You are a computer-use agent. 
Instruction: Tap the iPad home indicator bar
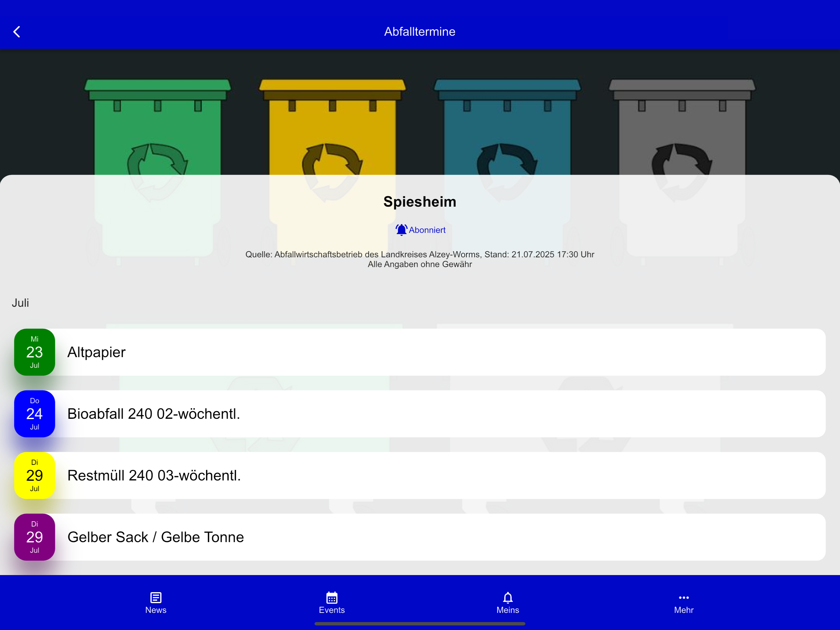[420, 624]
